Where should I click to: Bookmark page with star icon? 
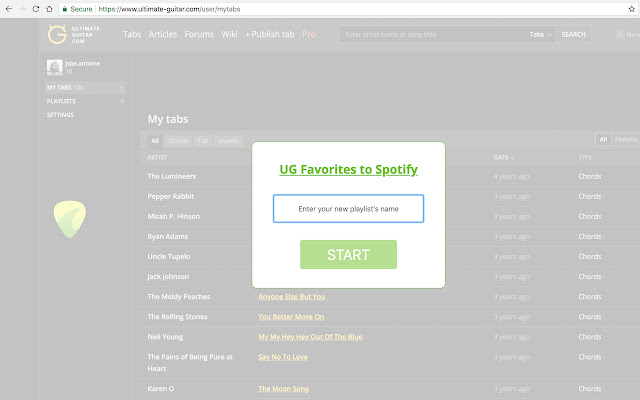coord(631,9)
